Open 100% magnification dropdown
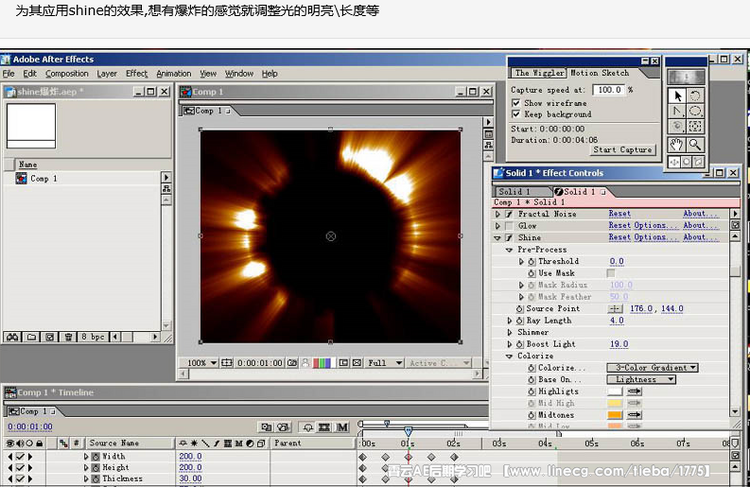Screen dimensions: 750x487 [201, 363]
